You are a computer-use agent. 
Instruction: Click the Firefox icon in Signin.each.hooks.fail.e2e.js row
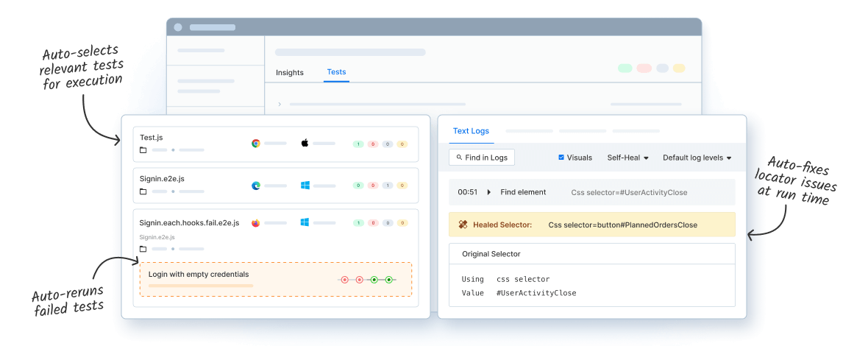(x=256, y=222)
